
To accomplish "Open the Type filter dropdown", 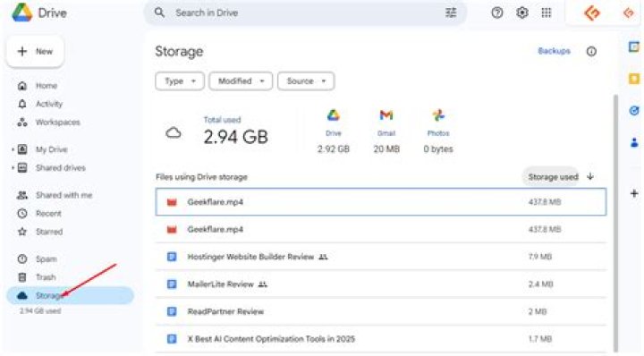I will coord(180,81).
